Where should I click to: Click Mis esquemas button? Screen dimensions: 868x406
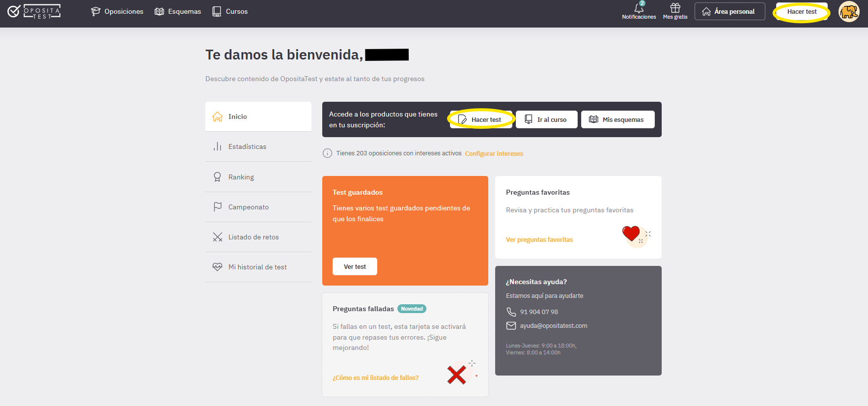(x=618, y=119)
